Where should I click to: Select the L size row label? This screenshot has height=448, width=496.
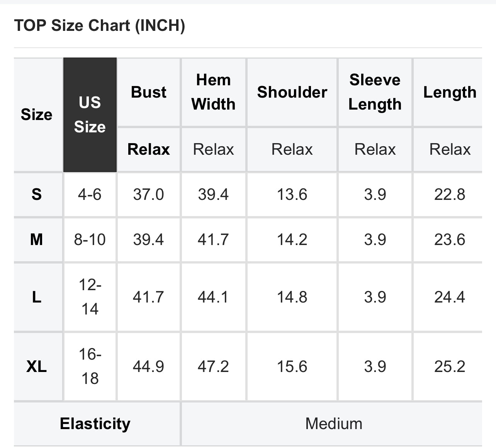coord(37,297)
